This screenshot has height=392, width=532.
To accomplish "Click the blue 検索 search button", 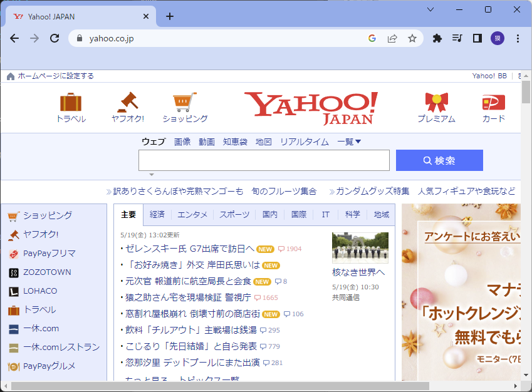I will pos(439,160).
